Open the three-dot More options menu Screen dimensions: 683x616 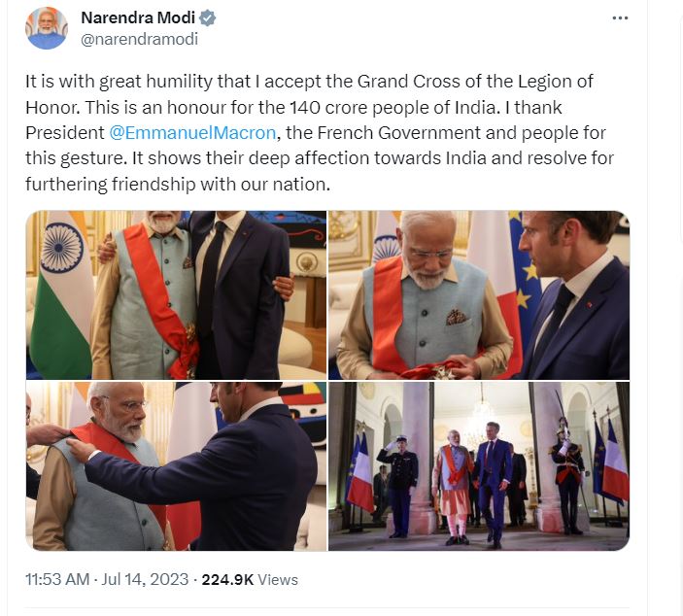coord(620,18)
